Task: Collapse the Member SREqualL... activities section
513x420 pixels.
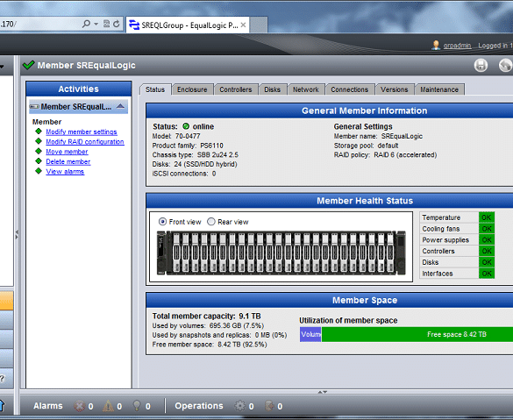Action: [x=120, y=106]
